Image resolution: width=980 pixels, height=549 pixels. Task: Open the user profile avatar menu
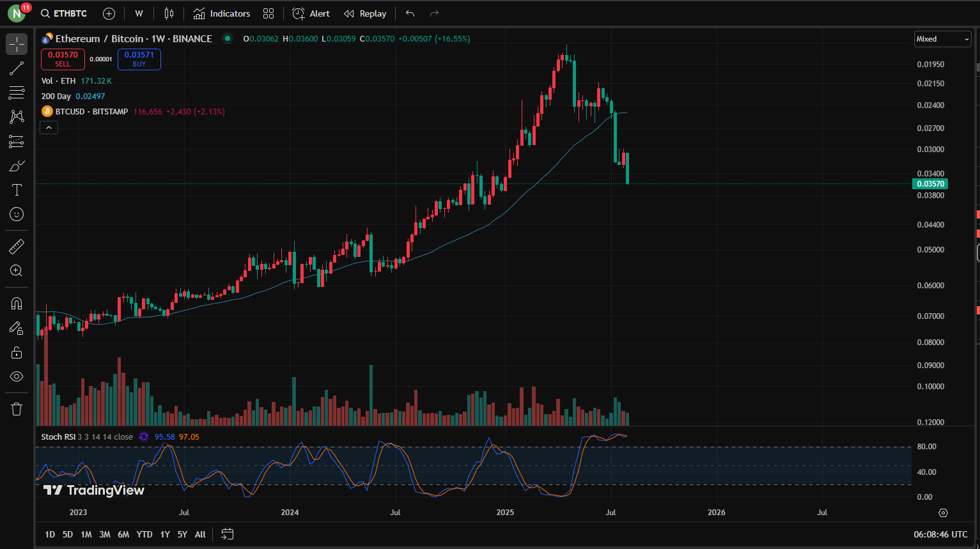17,13
